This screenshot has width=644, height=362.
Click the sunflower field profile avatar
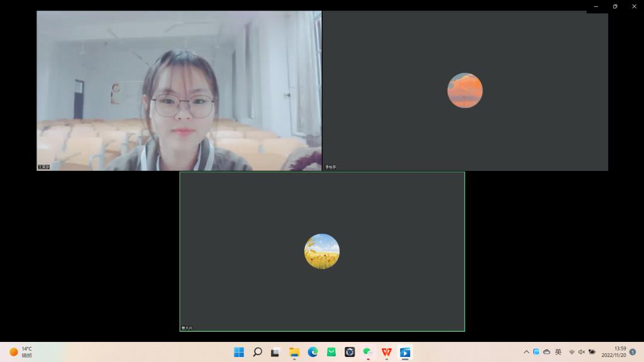(x=322, y=251)
